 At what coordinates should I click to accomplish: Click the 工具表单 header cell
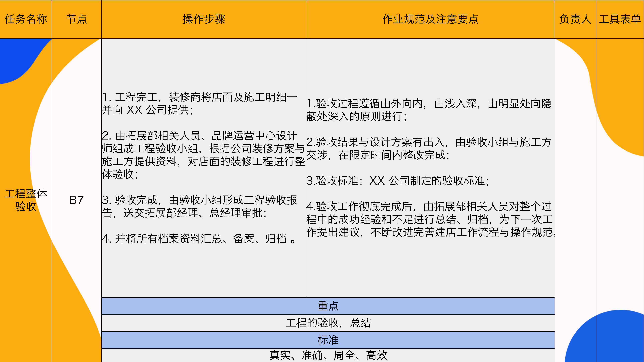[620, 19]
